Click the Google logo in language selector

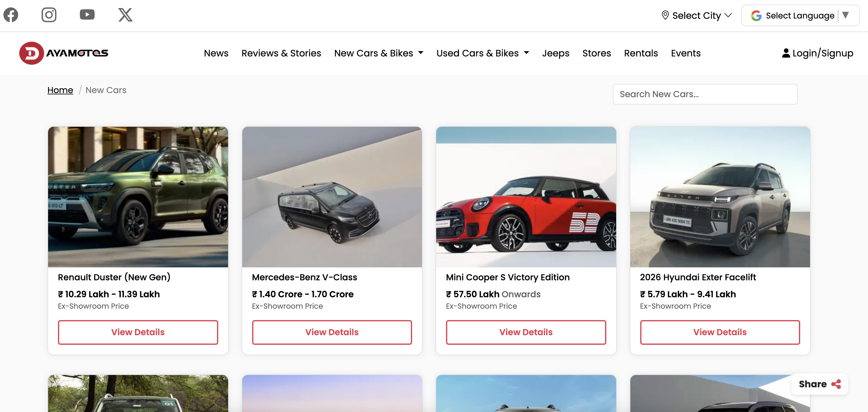pyautogui.click(x=756, y=15)
